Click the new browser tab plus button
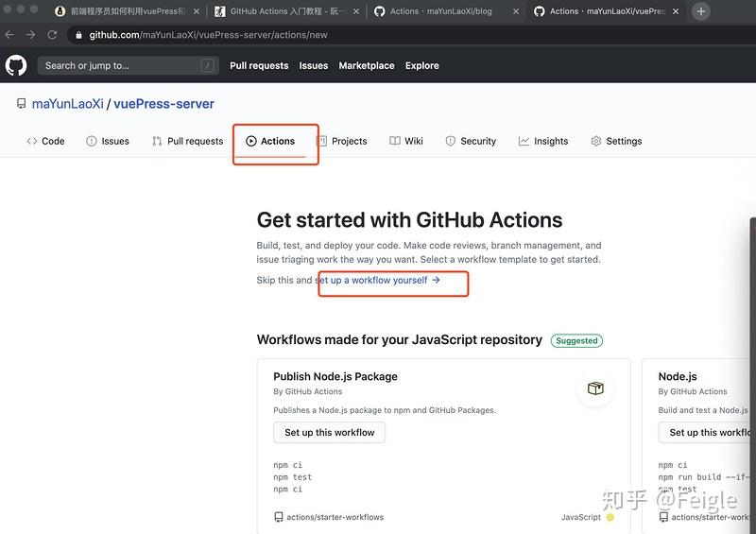This screenshot has height=534, width=756. coord(700,11)
